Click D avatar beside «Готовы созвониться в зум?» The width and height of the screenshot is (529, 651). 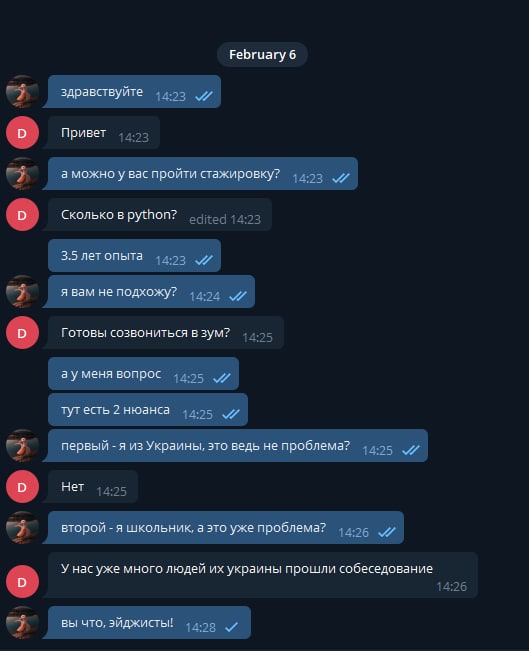[x=22, y=333]
